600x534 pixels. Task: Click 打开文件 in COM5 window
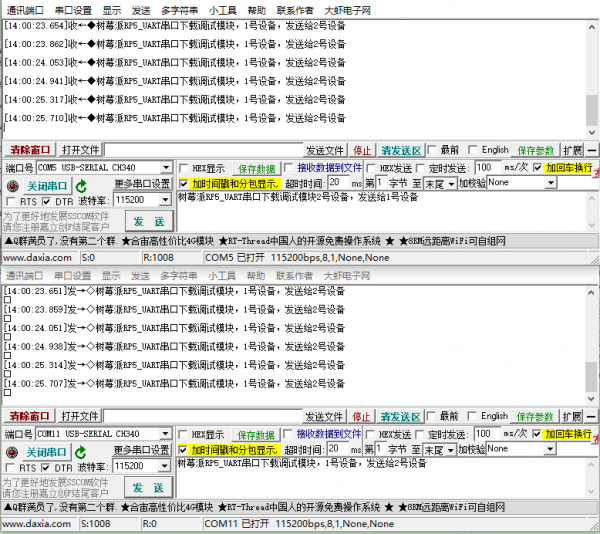80,150
